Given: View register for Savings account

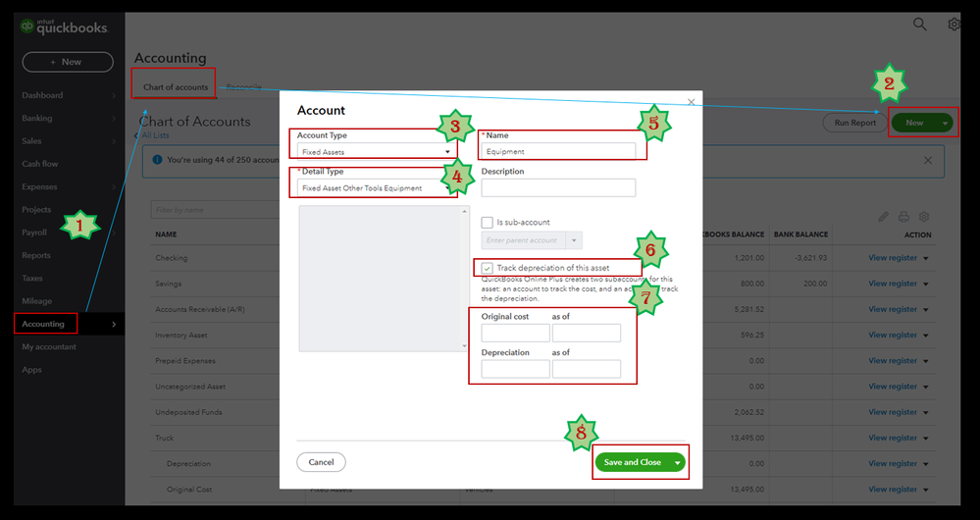Looking at the screenshot, I should (893, 284).
